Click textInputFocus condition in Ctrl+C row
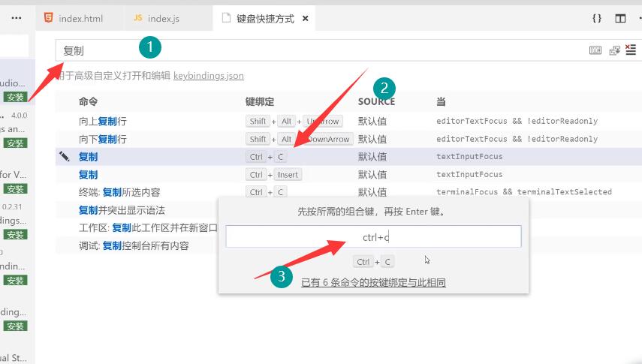Viewport: 642px width, 364px height. coord(469,156)
